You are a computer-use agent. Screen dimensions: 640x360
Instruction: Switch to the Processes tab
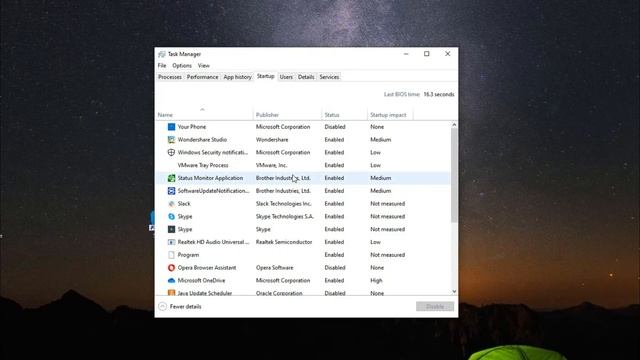click(170, 77)
